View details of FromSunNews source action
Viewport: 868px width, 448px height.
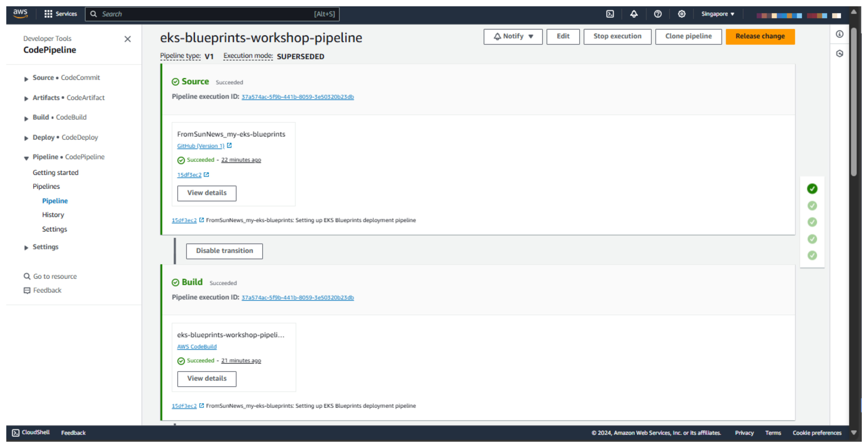pyautogui.click(x=207, y=193)
